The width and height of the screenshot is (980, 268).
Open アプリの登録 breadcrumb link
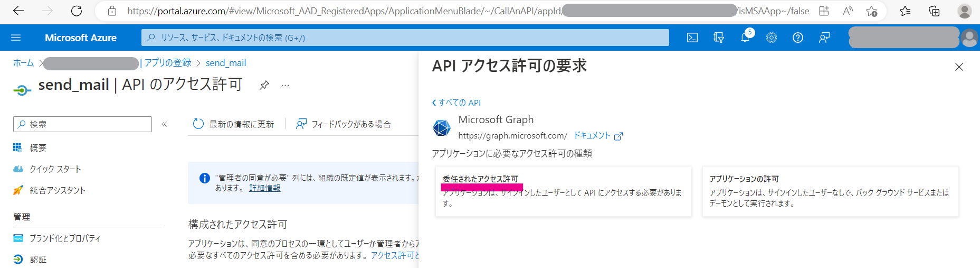click(x=168, y=63)
